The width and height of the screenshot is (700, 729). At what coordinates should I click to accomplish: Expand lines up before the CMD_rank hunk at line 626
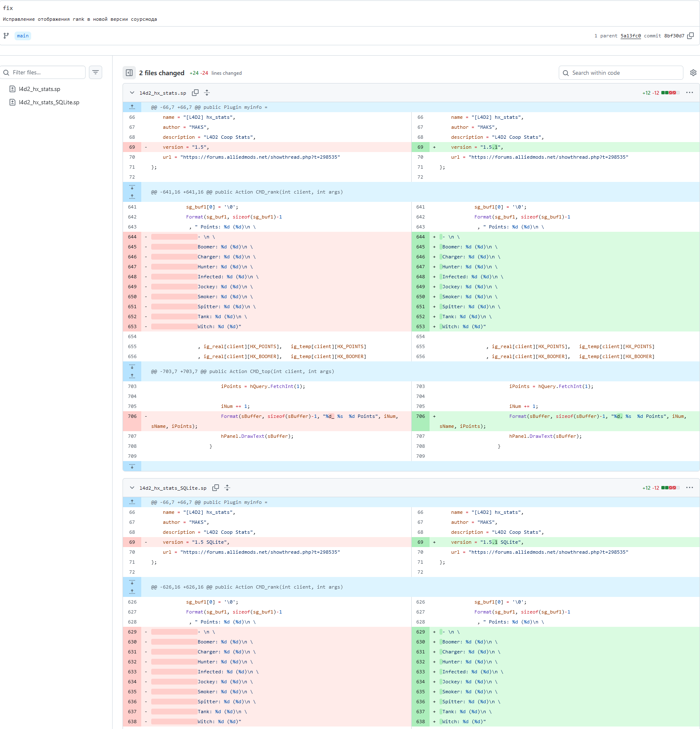[x=132, y=592]
